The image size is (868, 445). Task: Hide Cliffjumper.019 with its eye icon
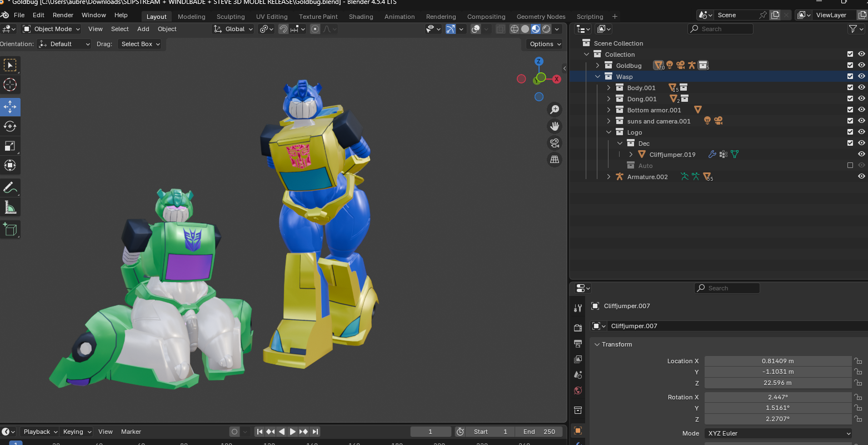tap(861, 155)
